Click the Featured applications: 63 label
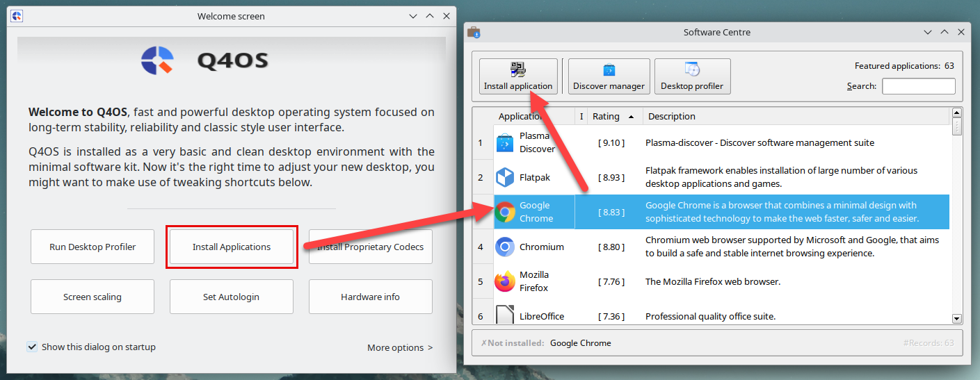Viewport: 980px width, 380px height. coord(904,66)
